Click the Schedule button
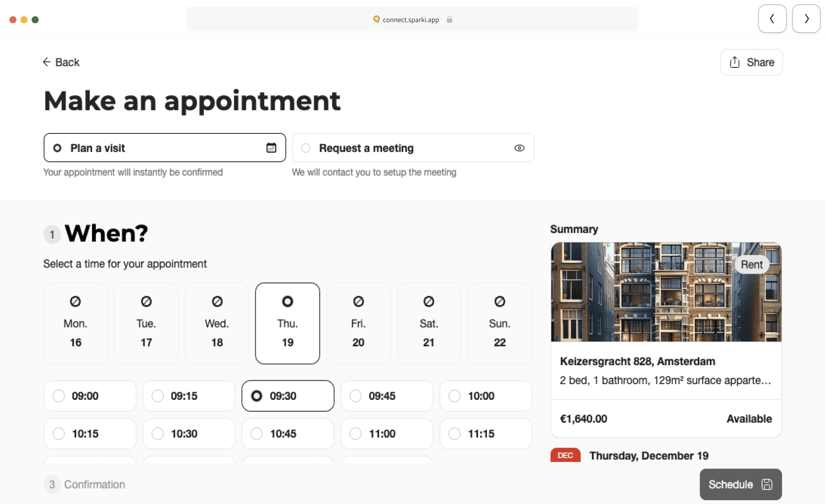Image resolution: width=825 pixels, height=504 pixels. (x=741, y=484)
